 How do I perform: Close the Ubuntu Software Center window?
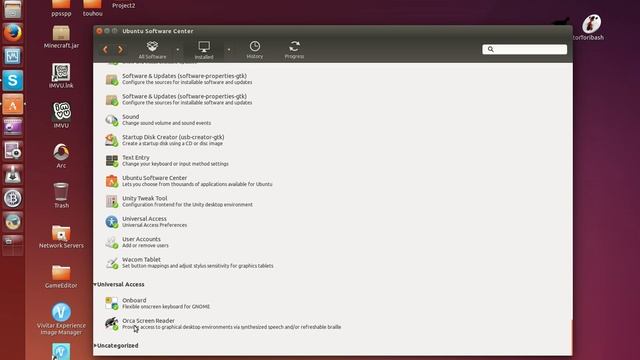click(x=99, y=31)
